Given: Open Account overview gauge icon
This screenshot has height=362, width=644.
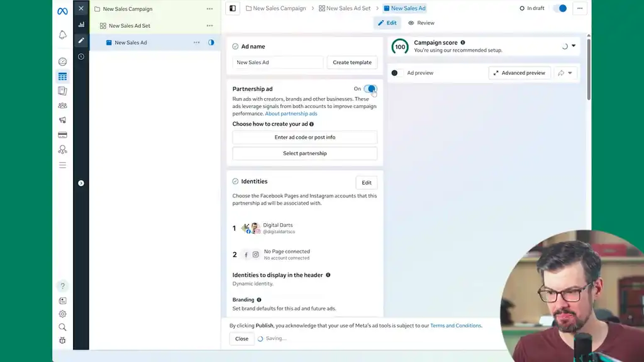Looking at the screenshot, I should [62, 62].
